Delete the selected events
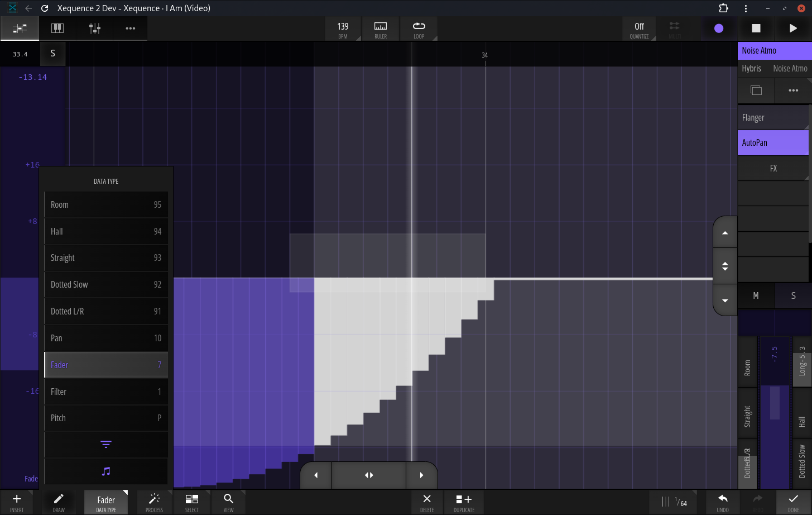Screen dimensions: 812x515 pyautogui.click(x=427, y=502)
